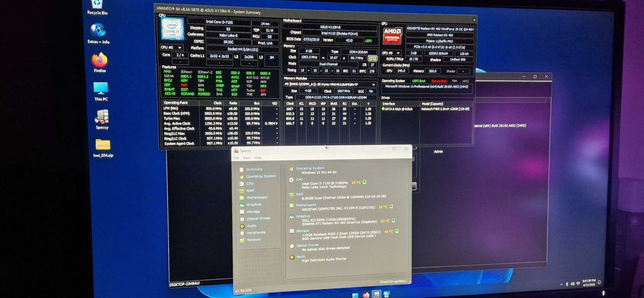
Task: Click the UEFI Boot label in HWiNFO
Action: [419, 81]
